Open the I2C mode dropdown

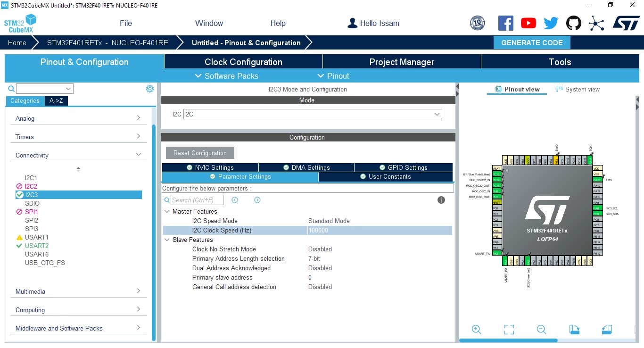pyautogui.click(x=313, y=114)
